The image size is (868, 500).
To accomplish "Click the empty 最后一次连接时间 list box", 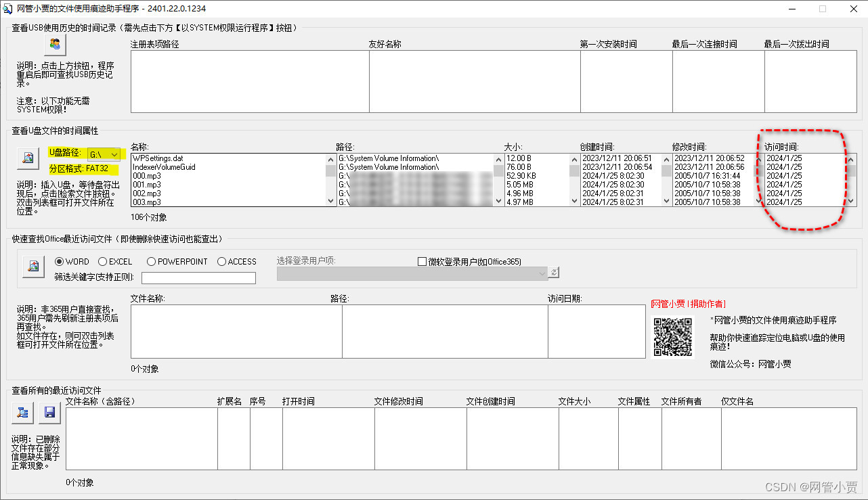I will coord(718,81).
